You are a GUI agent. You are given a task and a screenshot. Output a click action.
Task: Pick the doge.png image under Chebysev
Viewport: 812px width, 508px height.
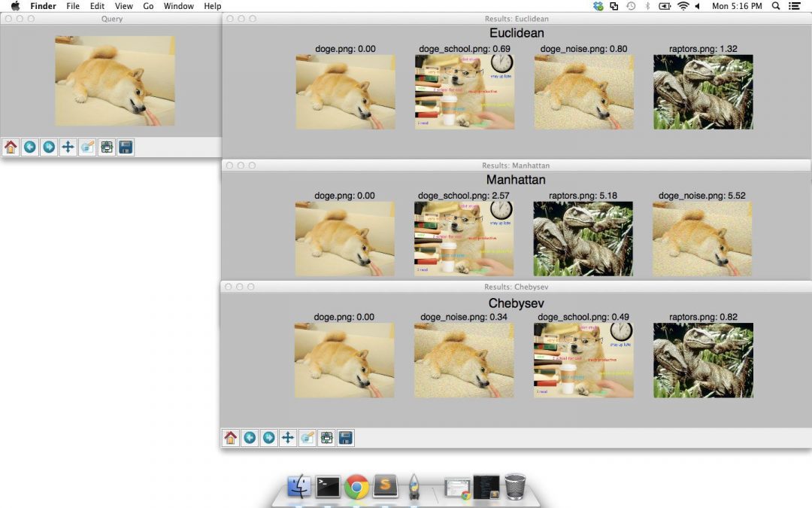344,360
